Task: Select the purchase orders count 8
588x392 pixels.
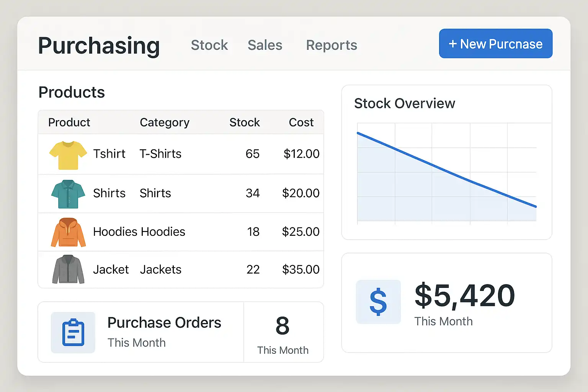Action: point(283,326)
